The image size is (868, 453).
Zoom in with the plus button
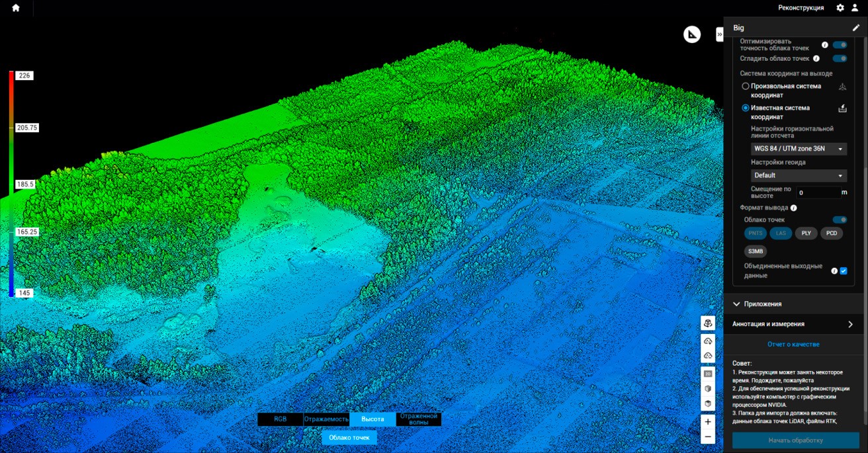[708, 422]
